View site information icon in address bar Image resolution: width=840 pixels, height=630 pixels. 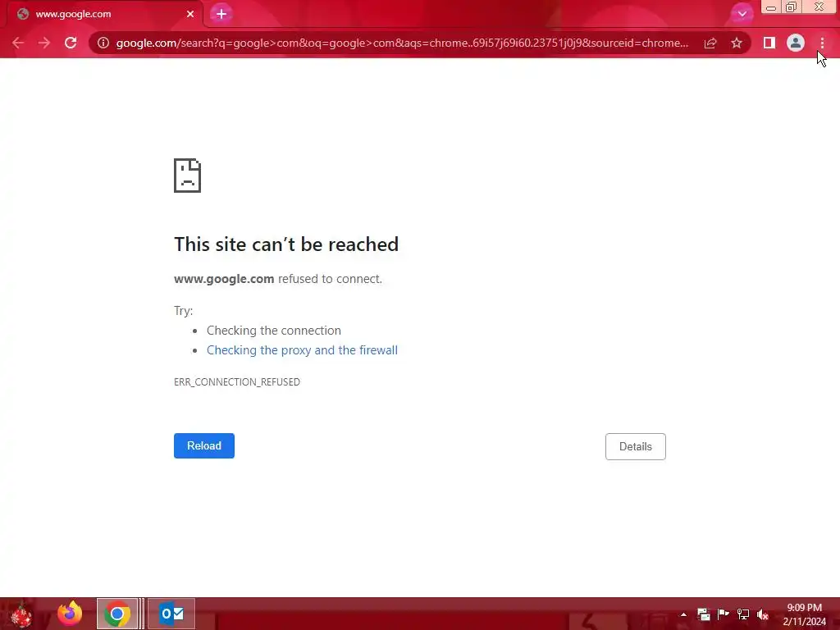pyautogui.click(x=103, y=43)
